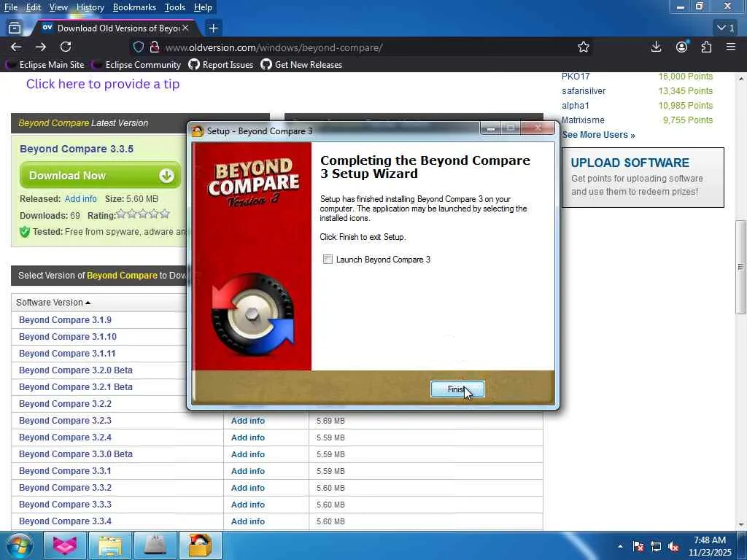Open Beyond Compare 3.2.4 link
This screenshot has width=747, height=560.
[65, 437]
